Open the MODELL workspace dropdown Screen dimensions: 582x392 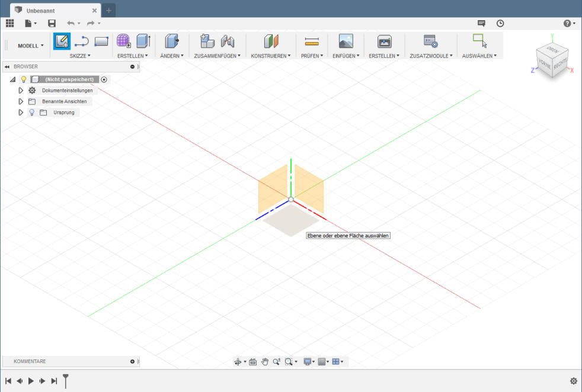[x=31, y=46]
